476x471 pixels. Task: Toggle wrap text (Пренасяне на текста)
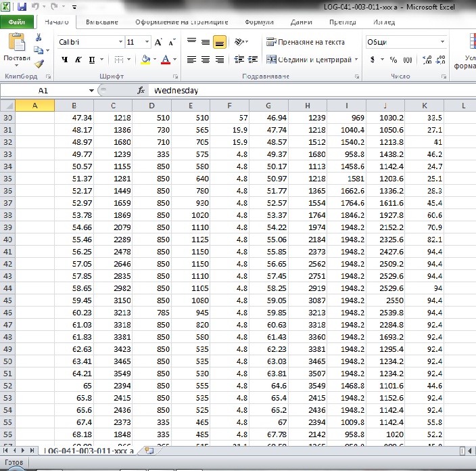(306, 42)
